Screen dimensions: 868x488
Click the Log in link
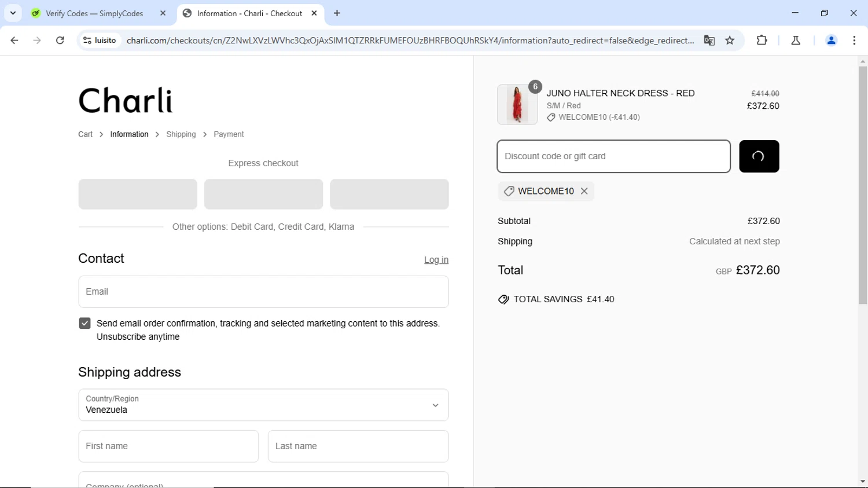436,260
